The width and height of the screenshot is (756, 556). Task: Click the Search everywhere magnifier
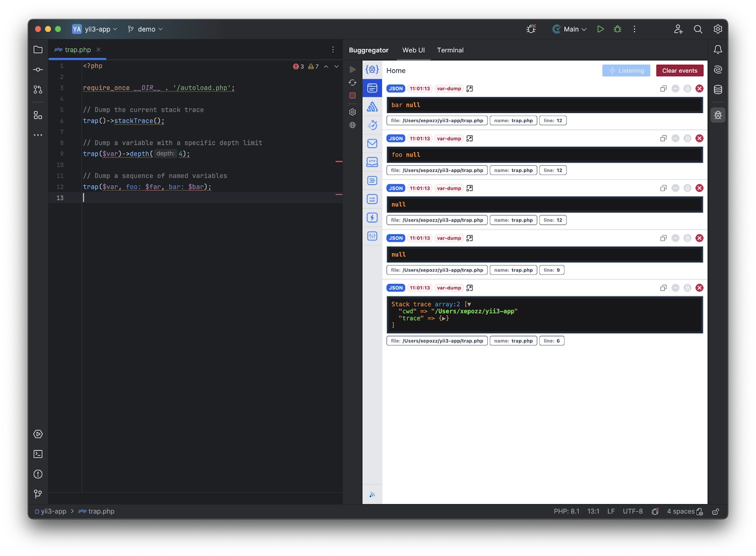pyautogui.click(x=698, y=29)
